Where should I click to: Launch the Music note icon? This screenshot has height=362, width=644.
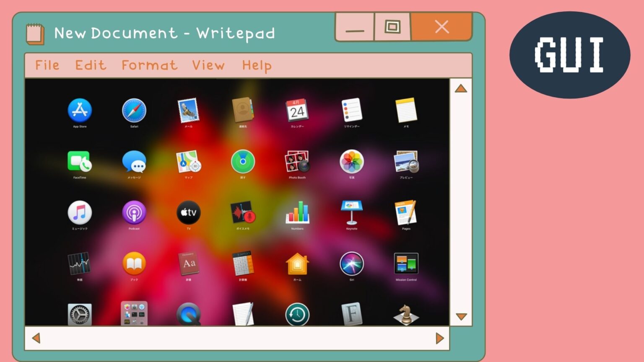[80, 212]
